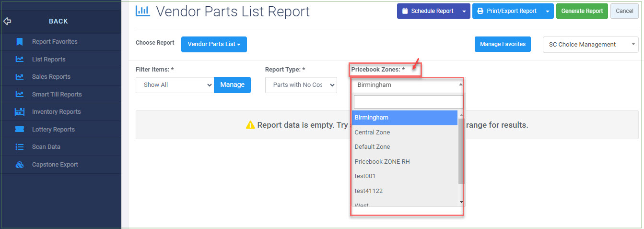Expand Schedule Report dropdown arrow
The image size is (644, 229).
(464, 11)
